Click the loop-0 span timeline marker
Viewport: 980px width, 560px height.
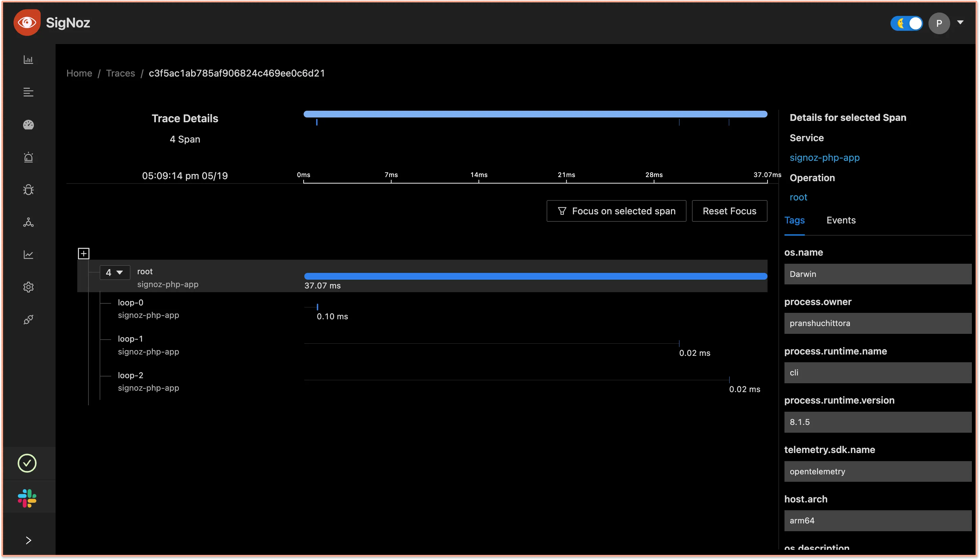317,307
